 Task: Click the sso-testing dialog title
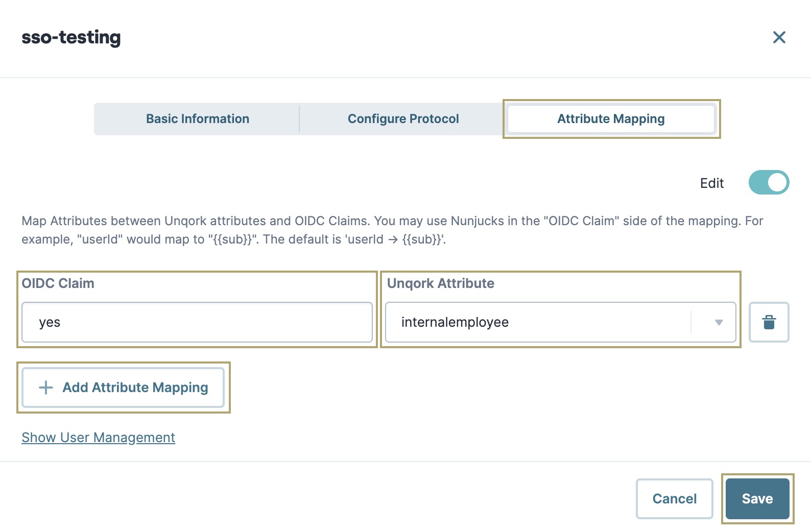point(71,37)
